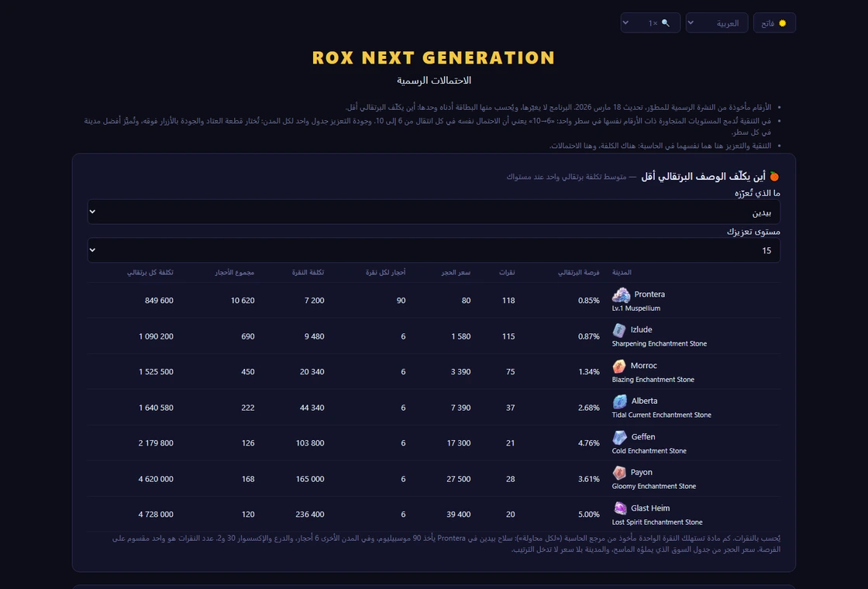
Task: Click the Gloomy Enchantment Stone label
Action: pos(654,487)
